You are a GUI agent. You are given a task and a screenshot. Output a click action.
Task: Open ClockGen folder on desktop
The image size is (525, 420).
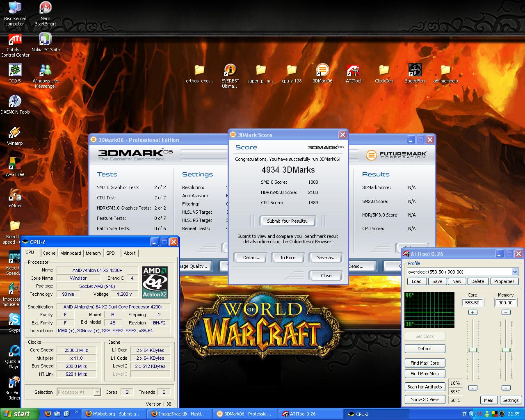384,74
